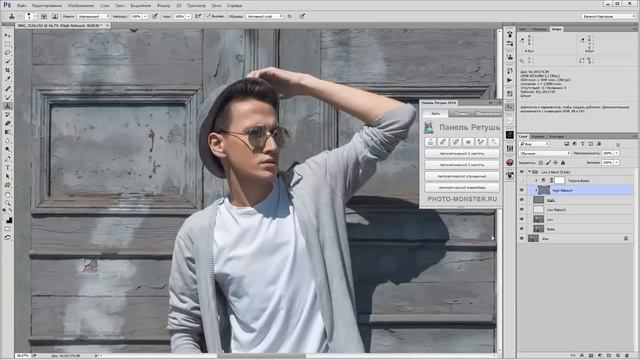Select the Horizontal Type tool
This screenshot has width=640, height=360.
coord(7,167)
